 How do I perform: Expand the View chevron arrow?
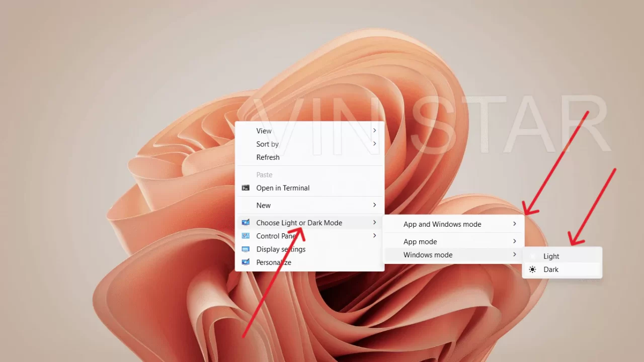(x=374, y=130)
